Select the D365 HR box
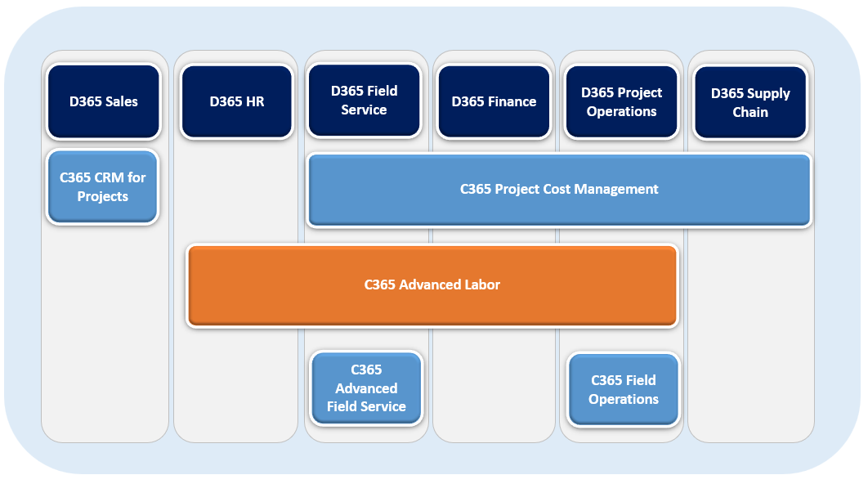Screen dimensions: 868x484 coord(236,102)
